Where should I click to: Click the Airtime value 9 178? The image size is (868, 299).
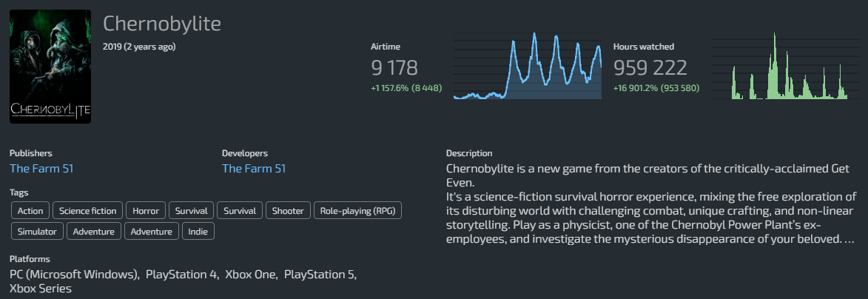coord(394,69)
